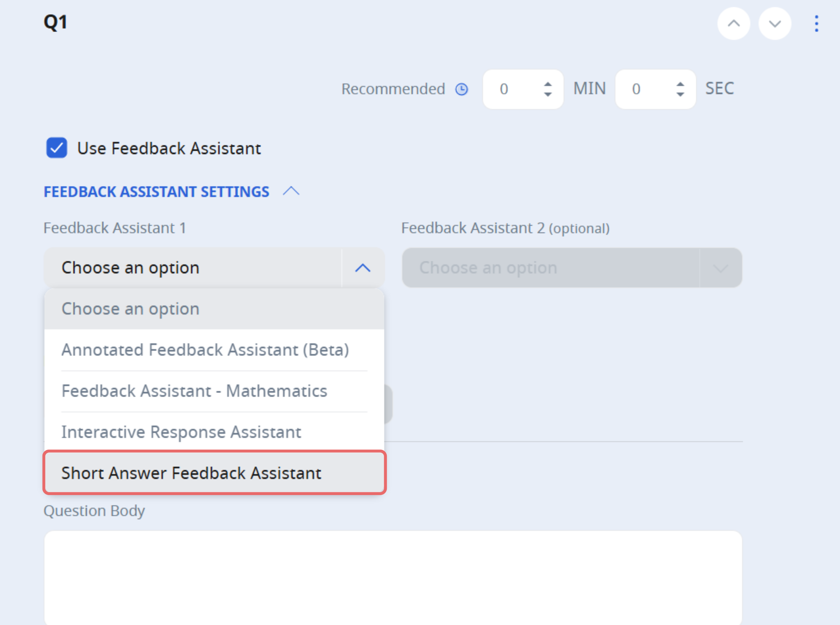Click inside the Question Body text area
The width and height of the screenshot is (840, 625).
tap(393, 578)
